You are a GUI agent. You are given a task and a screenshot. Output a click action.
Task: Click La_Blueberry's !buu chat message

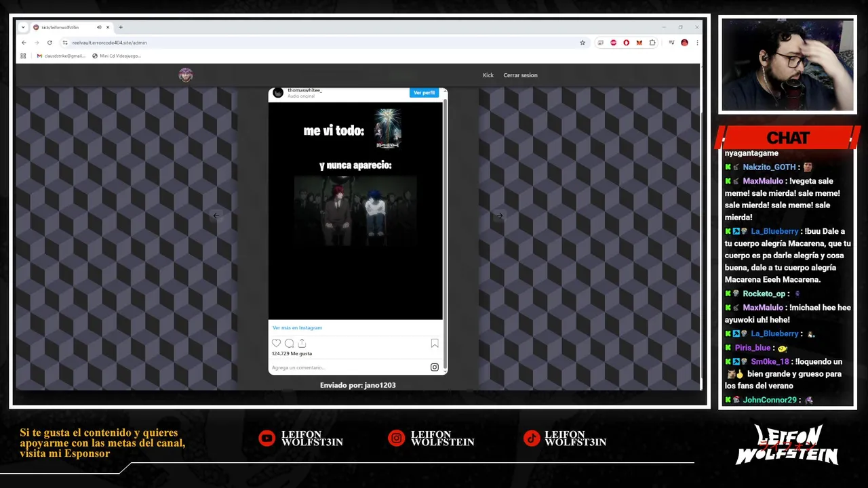coord(787,256)
